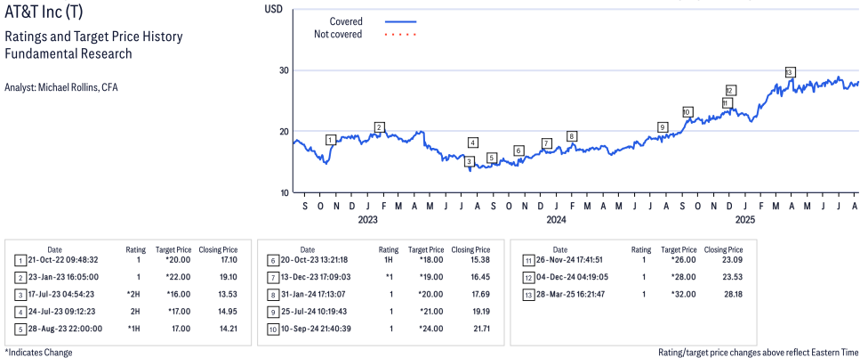
Task: Click date 10-Sep-24 21:40:39
Action: [316, 329]
